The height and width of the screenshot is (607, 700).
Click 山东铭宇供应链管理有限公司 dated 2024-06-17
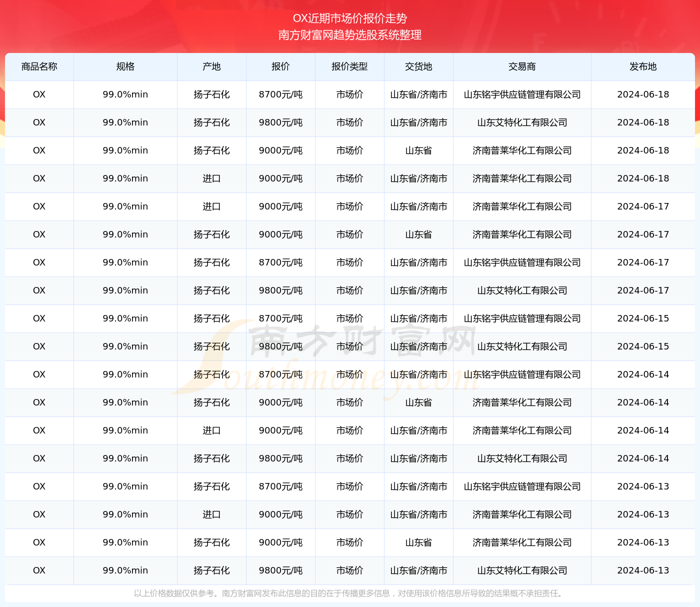click(522, 262)
